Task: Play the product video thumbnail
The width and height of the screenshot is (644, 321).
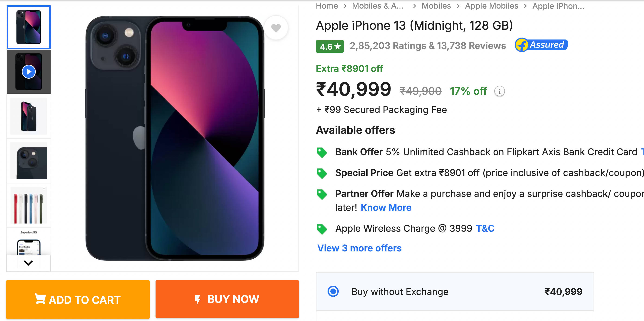Action: pyautogui.click(x=29, y=72)
